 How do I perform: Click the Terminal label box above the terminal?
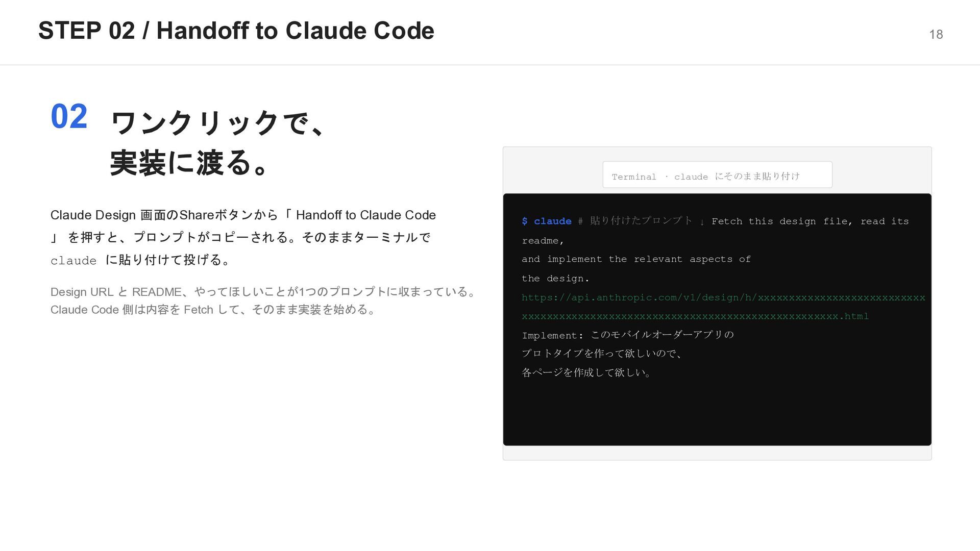point(717,175)
